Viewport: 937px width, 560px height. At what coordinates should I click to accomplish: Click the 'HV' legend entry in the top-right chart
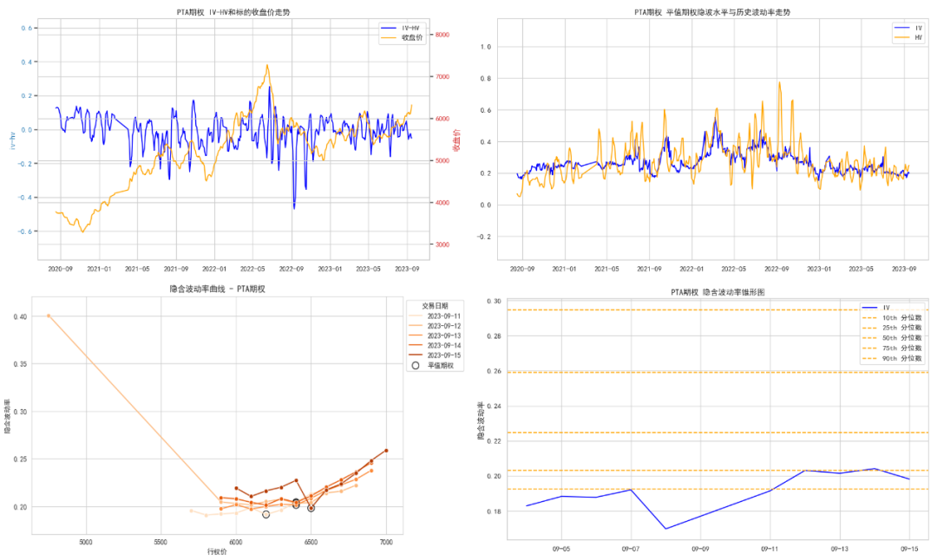(x=908, y=37)
